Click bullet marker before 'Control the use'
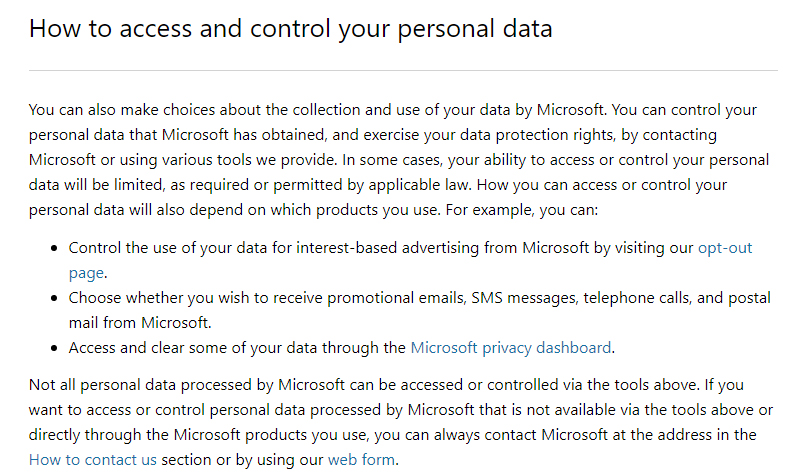This screenshot has width=805, height=476. 54,249
